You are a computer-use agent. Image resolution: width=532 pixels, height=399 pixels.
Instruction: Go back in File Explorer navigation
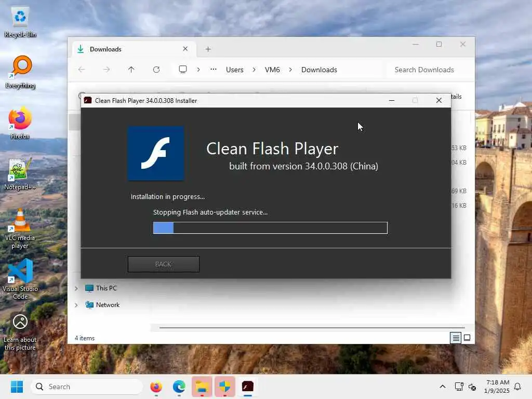[82, 70]
